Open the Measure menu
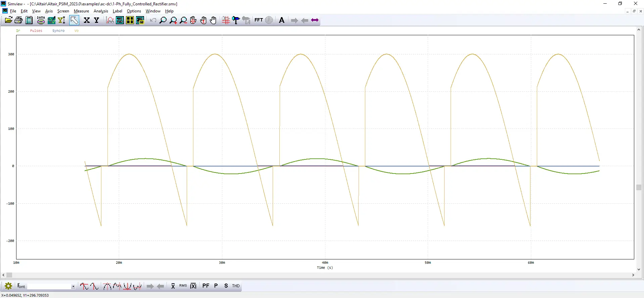This screenshot has height=298, width=644. [82, 11]
